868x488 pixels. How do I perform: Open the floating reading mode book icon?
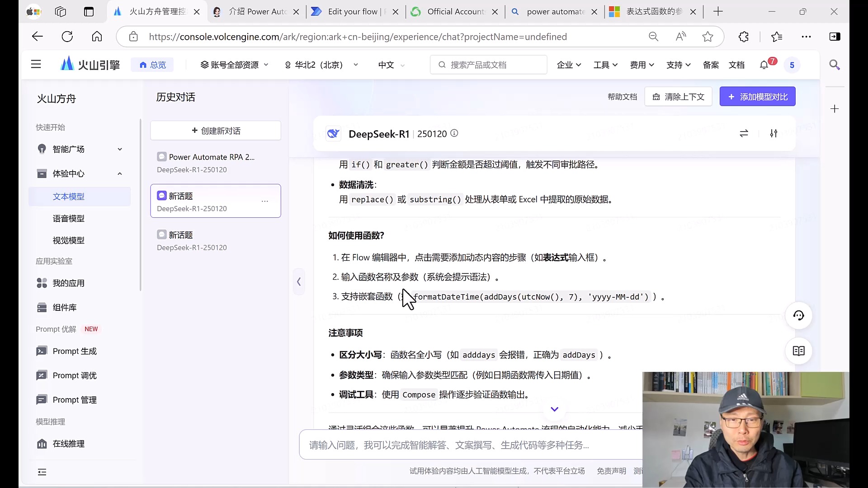point(799,351)
